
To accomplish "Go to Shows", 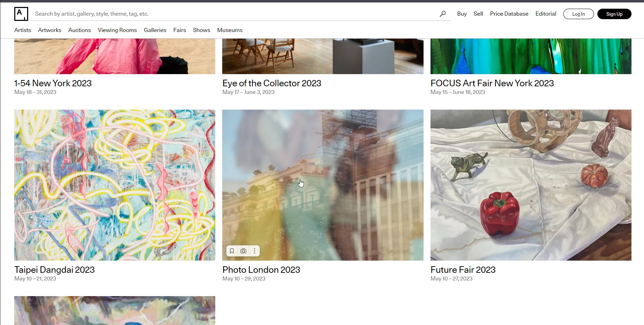I will pos(202,30).
